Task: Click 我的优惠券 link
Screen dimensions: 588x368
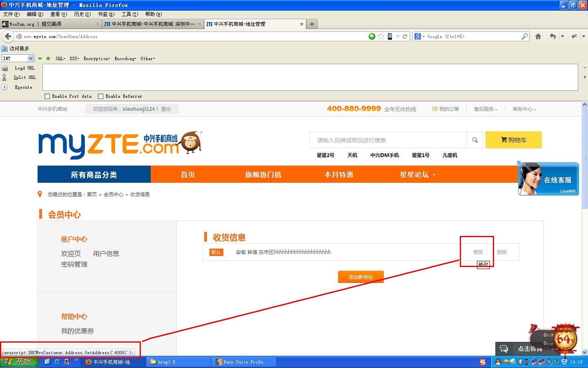Action: [78, 331]
